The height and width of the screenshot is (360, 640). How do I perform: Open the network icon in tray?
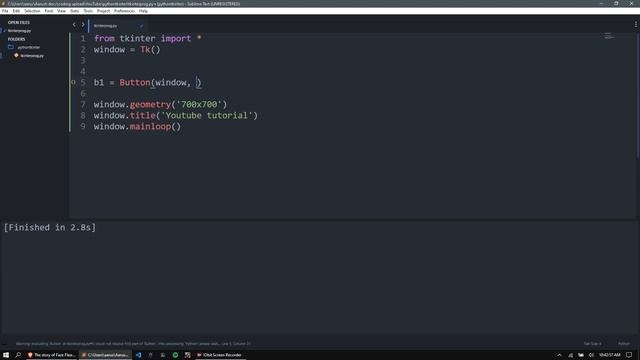[570, 355]
